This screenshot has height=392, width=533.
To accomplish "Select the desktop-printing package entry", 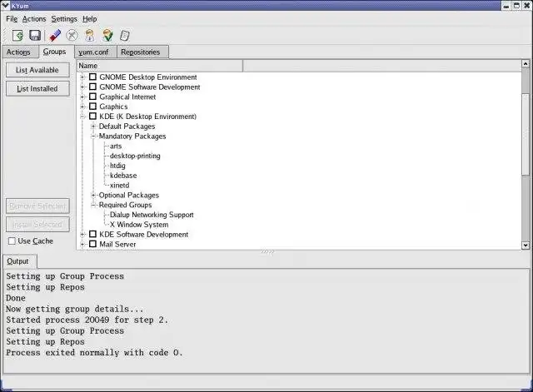I will tap(135, 156).
